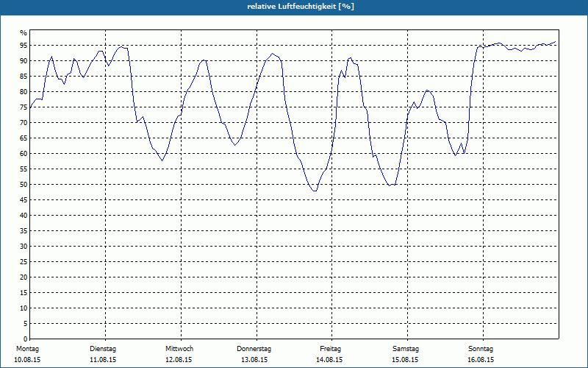Click the y-axis value 95
Viewport: 588px width, 368px height.
(24, 46)
